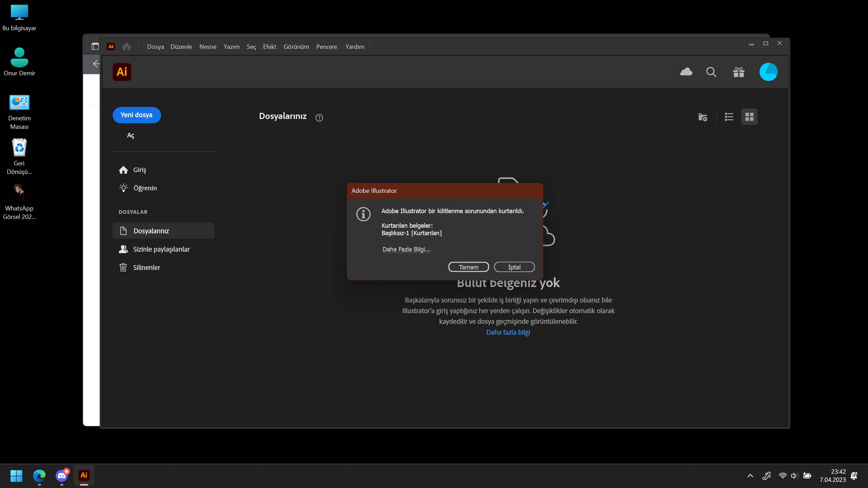Create new folder icon in Dosyalarınız
Screen dimensions: 868x488
click(x=703, y=117)
